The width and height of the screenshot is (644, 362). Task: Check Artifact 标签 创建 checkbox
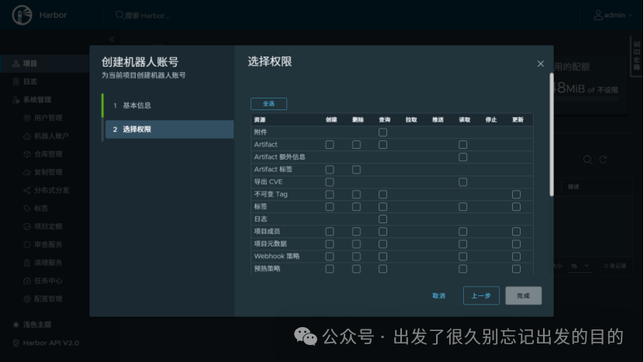click(x=330, y=170)
